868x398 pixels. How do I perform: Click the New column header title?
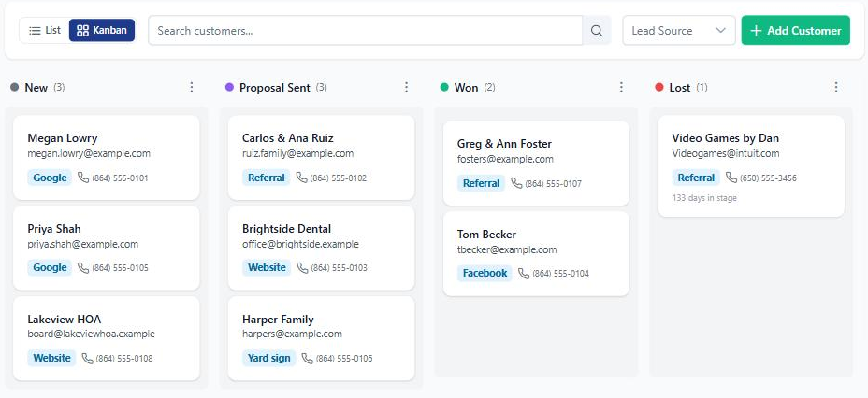point(36,87)
